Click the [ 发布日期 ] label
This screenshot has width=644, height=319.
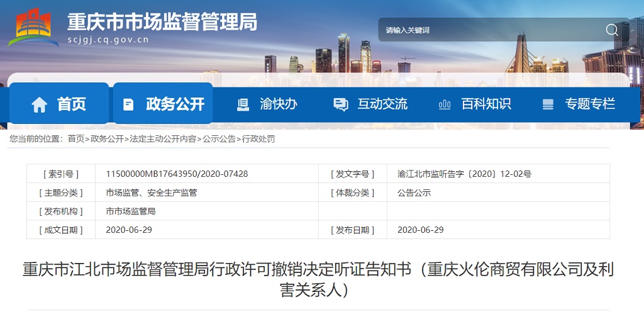(x=353, y=230)
